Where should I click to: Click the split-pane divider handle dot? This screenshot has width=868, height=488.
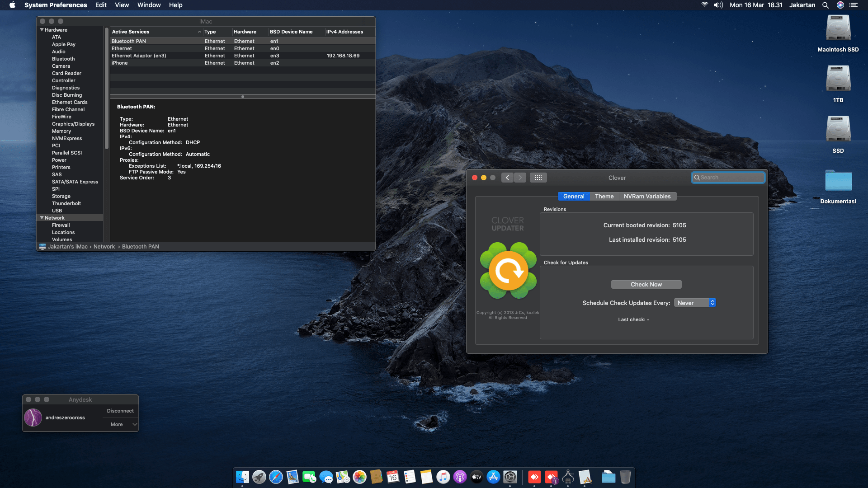243,97
